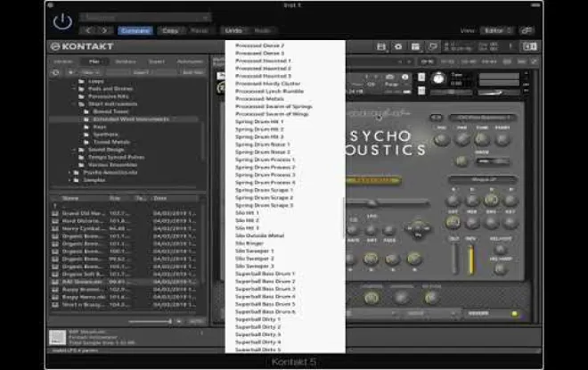Switch to the Libraries browser tab

(x=63, y=62)
